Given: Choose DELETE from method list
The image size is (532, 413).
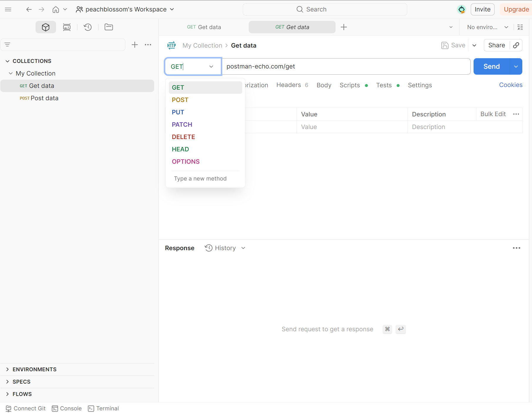Looking at the screenshot, I should click(205, 137).
